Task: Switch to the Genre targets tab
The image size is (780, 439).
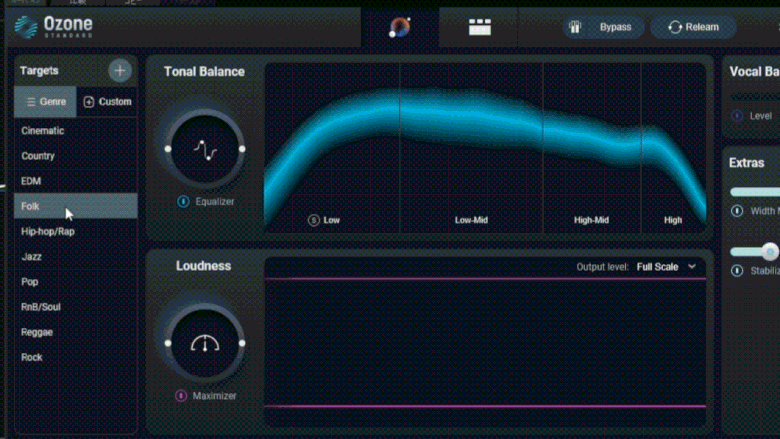Action: [45, 102]
